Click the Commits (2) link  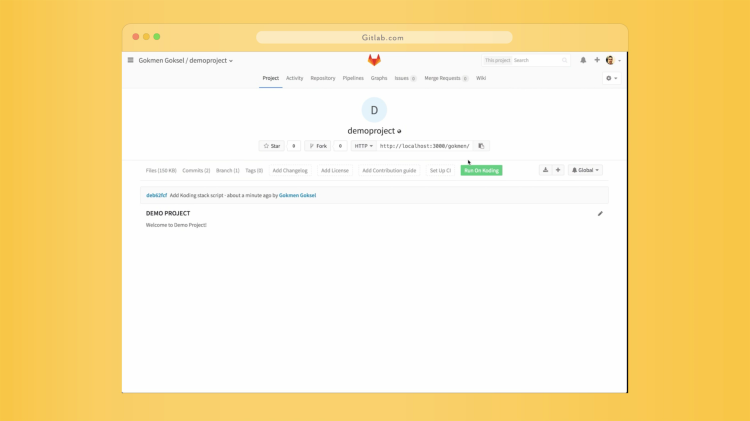[196, 170]
